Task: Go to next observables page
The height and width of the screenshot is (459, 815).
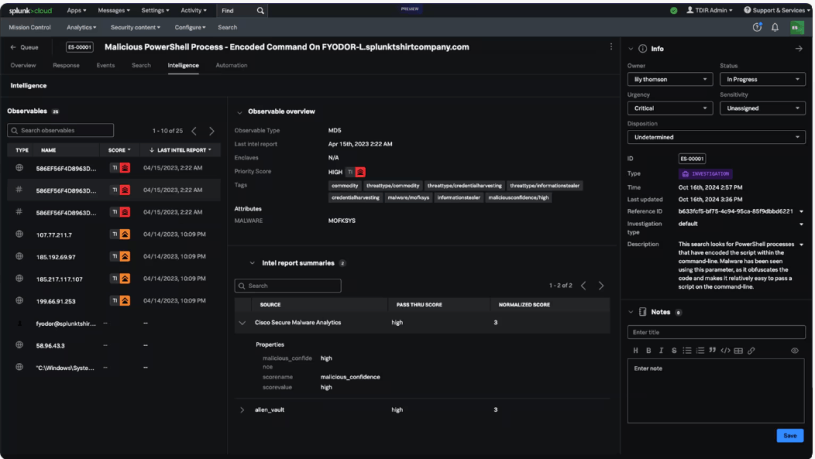Action: click(212, 131)
